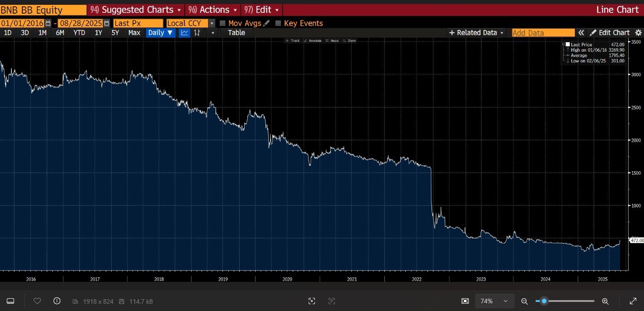The width and height of the screenshot is (644, 311).
Task: Click the photo viewer zoom in icon
Action: point(605,301)
